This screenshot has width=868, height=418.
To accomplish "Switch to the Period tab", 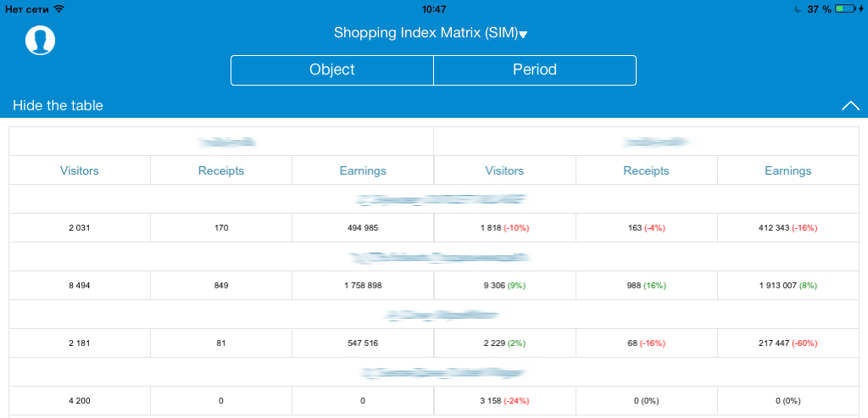I will pos(535,70).
